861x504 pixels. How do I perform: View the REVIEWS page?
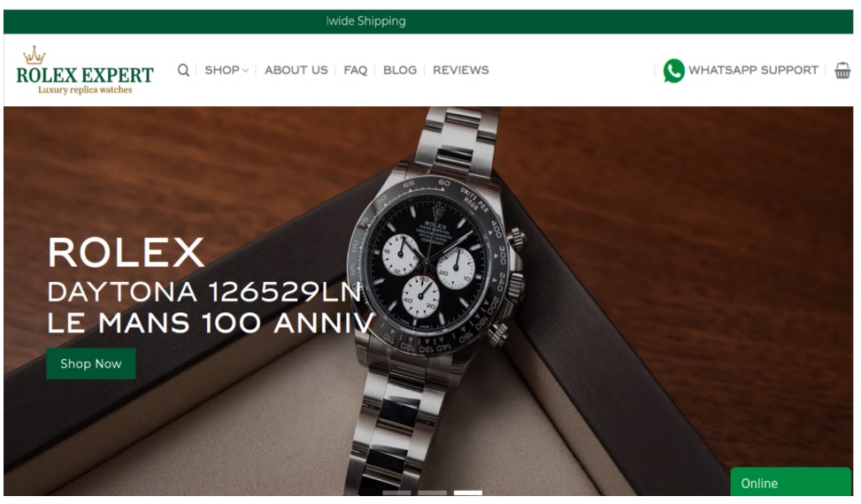[x=461, y=70]
